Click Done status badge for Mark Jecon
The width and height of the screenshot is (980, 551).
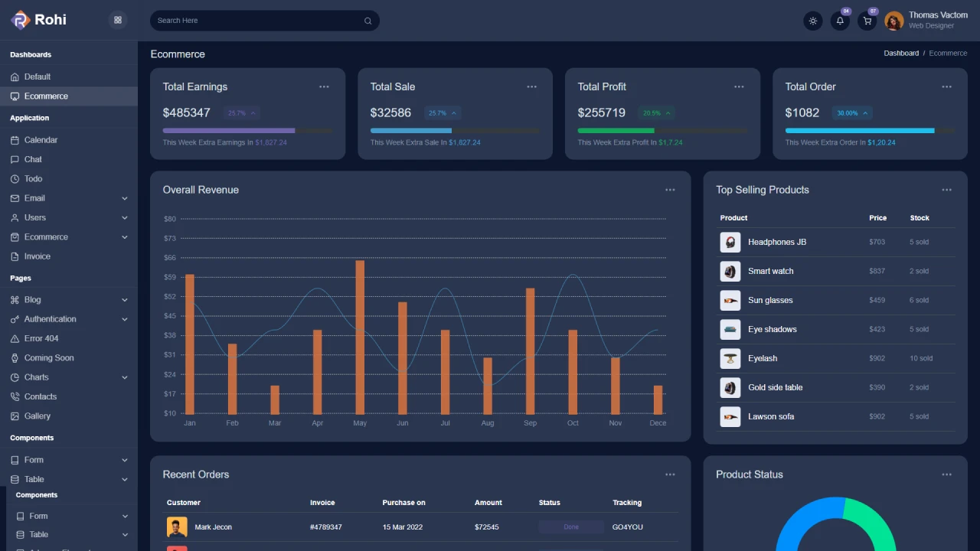coord(571,527)
